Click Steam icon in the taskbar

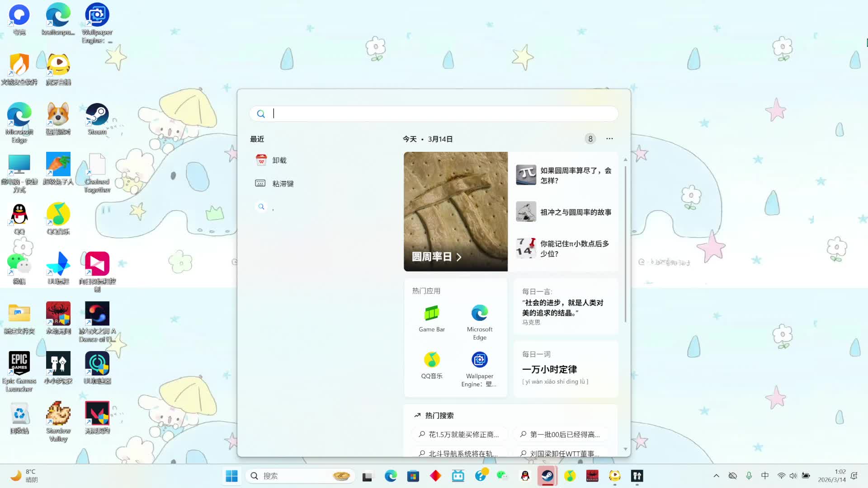[547, 476]
